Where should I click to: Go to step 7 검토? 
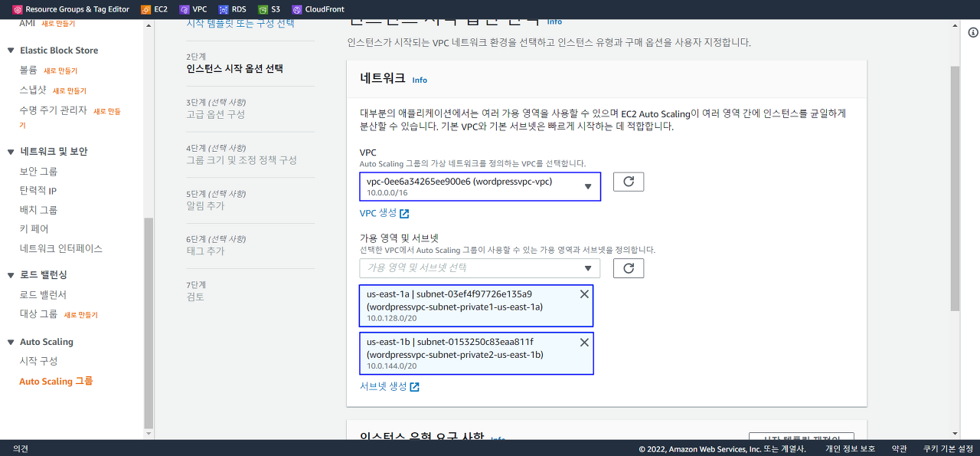click(195, 297)
